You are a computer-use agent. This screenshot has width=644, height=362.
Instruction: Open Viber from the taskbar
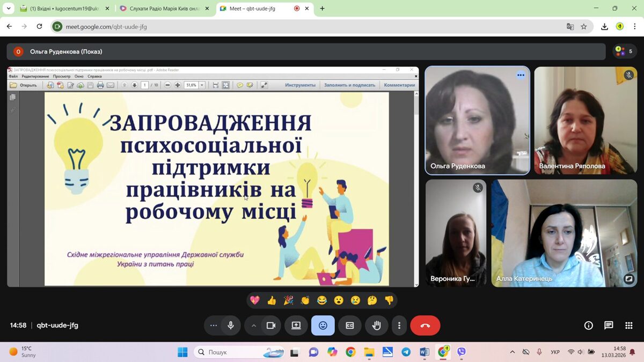(x=462, y=352)
